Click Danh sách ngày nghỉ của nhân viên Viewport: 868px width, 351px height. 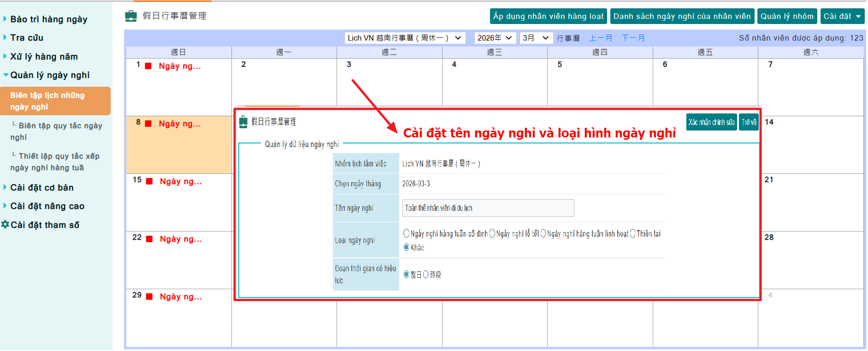[682, 16]
